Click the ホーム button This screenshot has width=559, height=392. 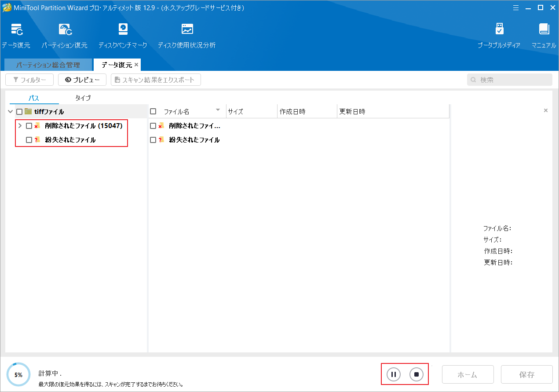[x=468, y=374]
